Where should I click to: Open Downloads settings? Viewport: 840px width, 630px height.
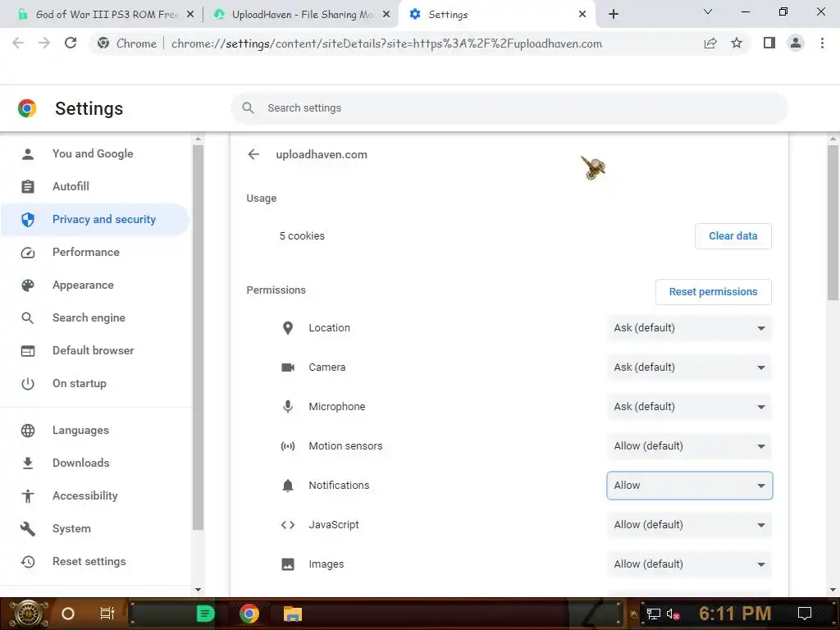[x=95, y=463]
